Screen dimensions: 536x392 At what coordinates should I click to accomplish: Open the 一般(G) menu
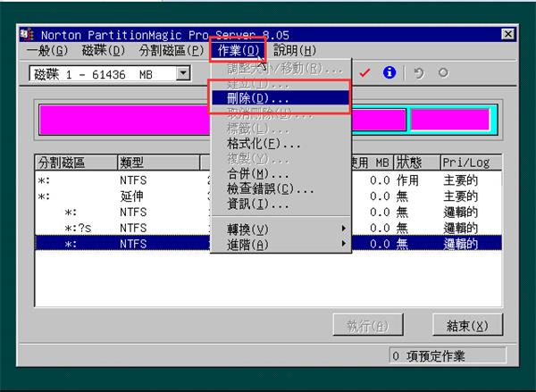pyautogui.click(x=48, y=51)
